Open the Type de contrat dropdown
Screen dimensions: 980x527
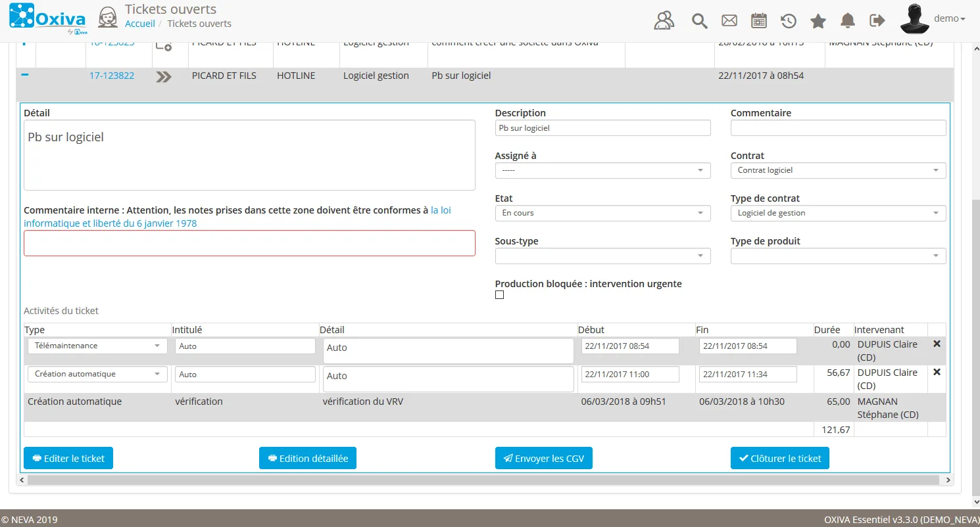coord(838,213)
